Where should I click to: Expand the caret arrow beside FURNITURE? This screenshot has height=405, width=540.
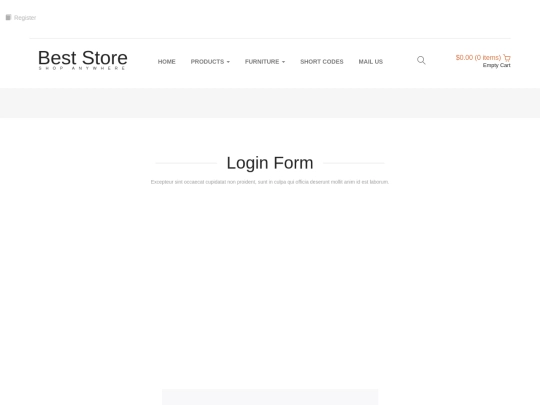click(x=283, y=62)
